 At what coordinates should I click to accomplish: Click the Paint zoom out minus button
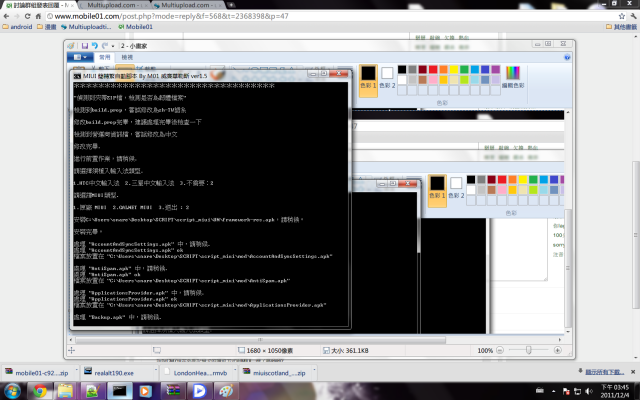(500, 350)
